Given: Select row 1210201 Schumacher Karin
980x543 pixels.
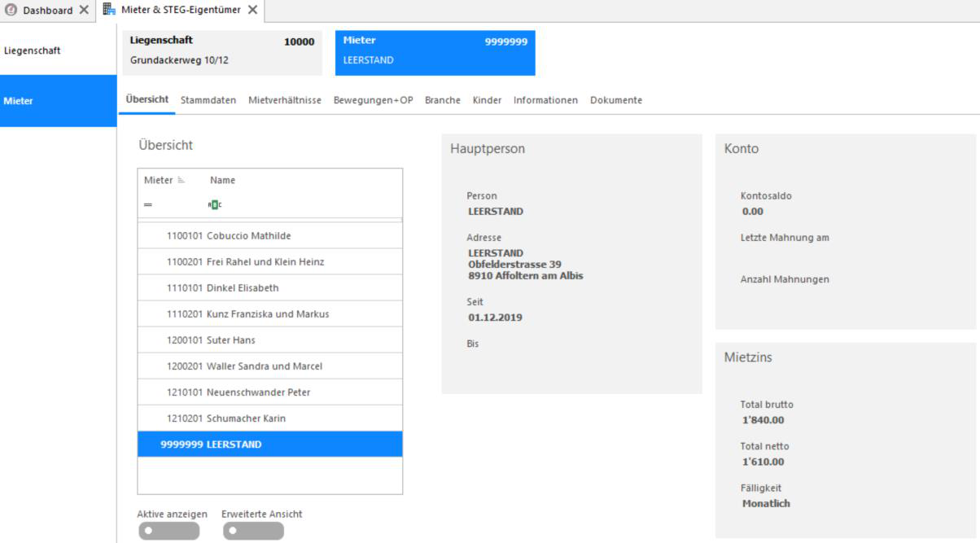Looking at the screenshot, I should coord(270,418).
